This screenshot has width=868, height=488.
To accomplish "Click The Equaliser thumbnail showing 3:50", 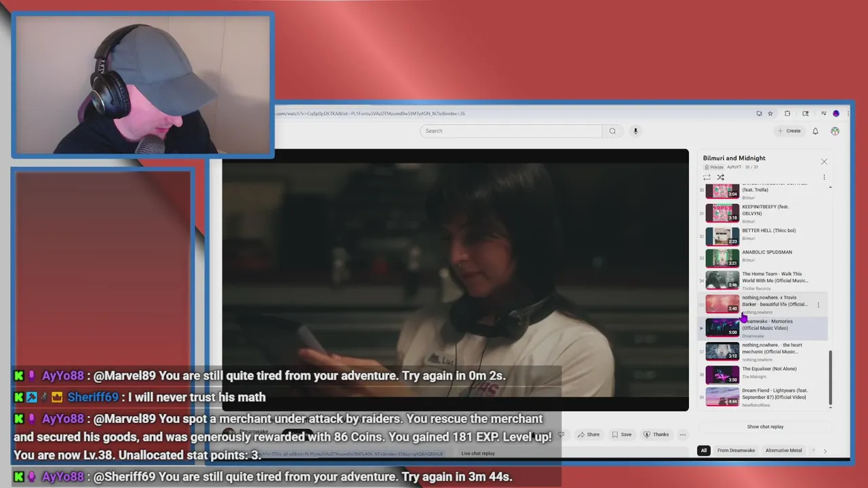I will (x=722, y=374).
